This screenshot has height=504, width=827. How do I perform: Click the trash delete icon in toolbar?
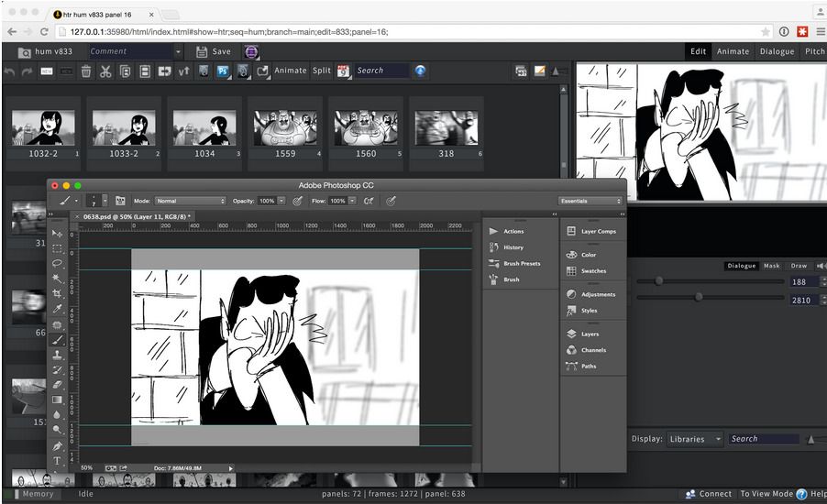click(85, 71)
